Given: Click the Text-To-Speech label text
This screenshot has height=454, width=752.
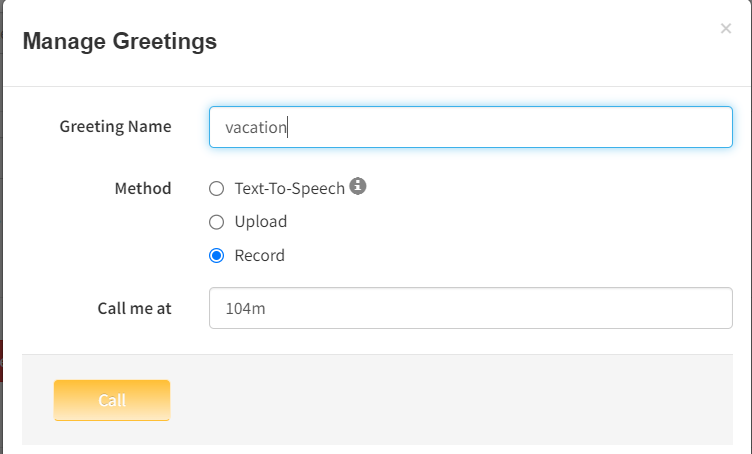Looking at the screenshot, I should 289,188.
